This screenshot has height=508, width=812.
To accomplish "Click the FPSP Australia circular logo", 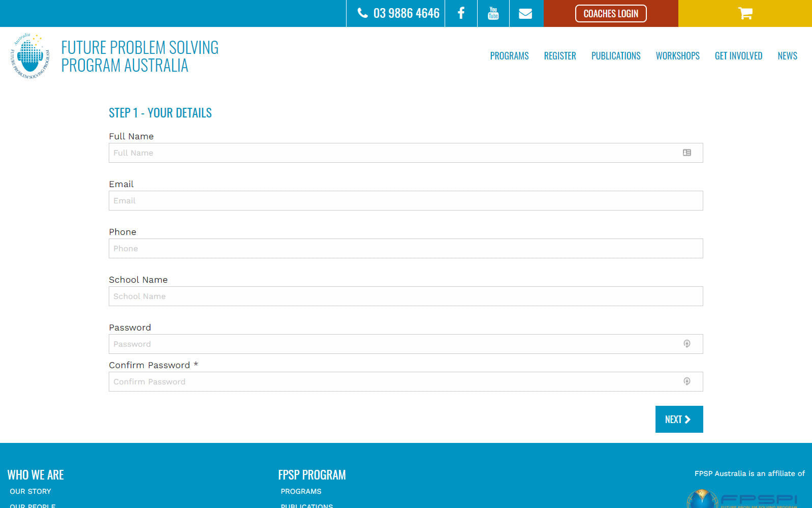I will [30, 56].
